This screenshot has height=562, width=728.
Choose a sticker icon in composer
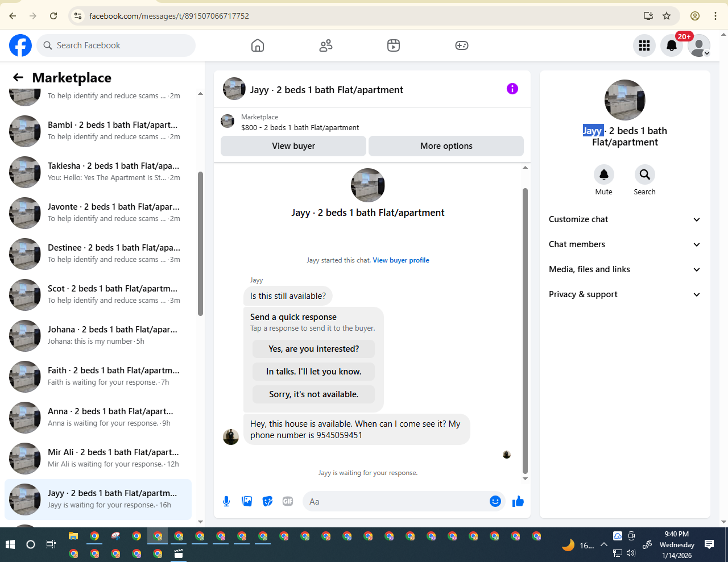[267, 501]
